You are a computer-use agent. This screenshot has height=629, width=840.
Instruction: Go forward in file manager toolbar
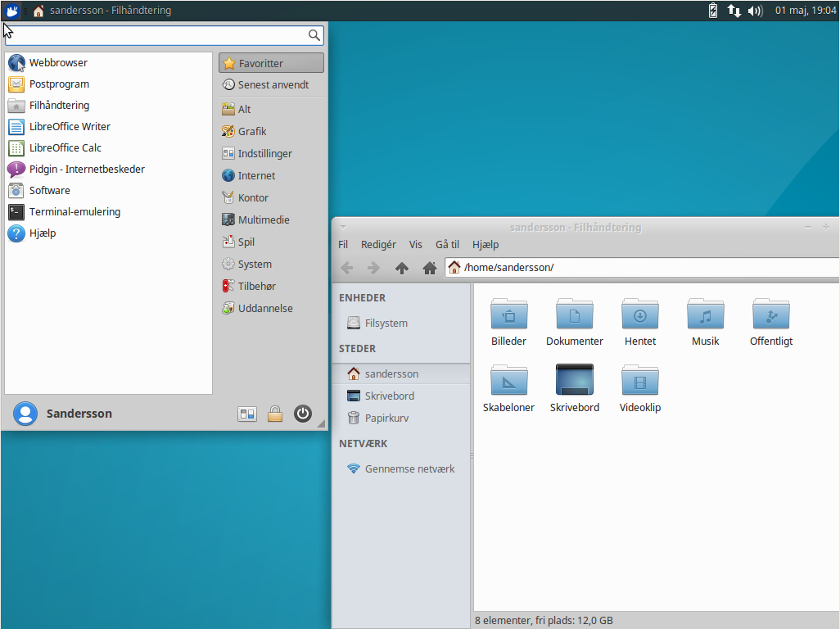373,268
